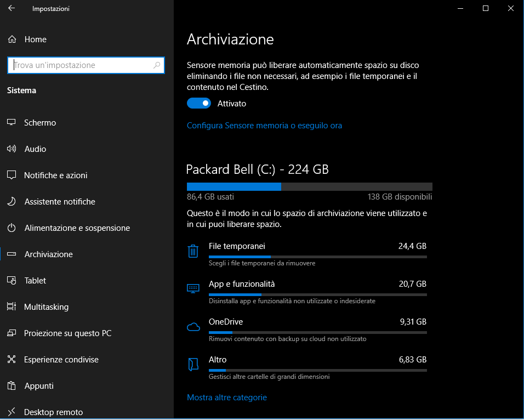524x420 pixels.
Task: Click the Altro folder icon
Action: [193, 365]
